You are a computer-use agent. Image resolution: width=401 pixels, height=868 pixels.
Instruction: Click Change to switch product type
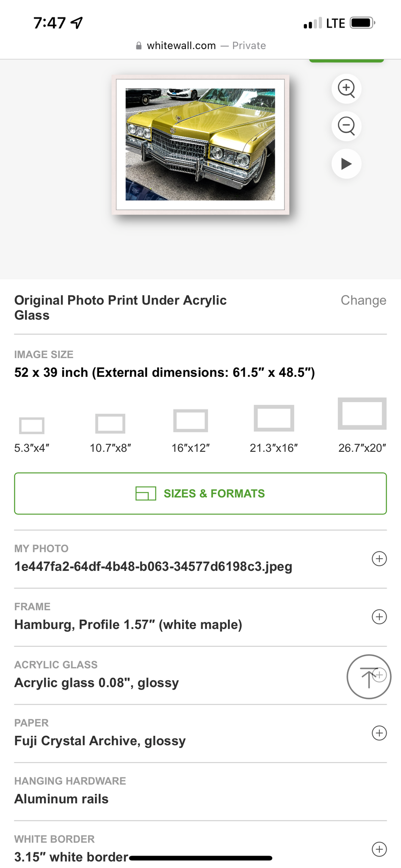(363, 300)
